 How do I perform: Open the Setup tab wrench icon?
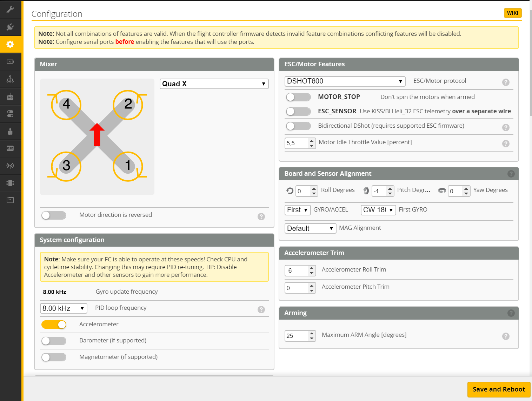point(10,9)
